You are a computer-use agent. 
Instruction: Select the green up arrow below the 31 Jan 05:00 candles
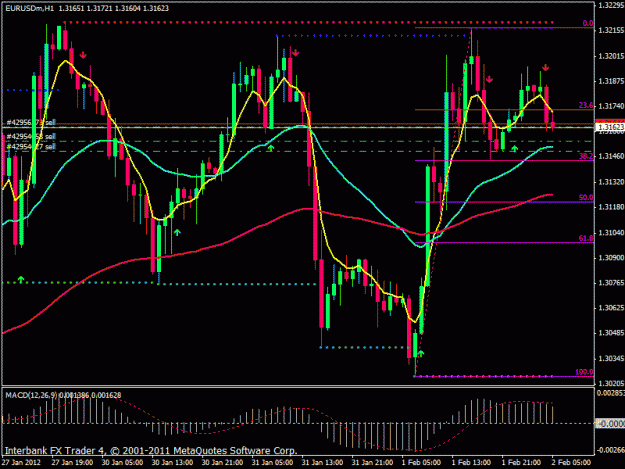coord(271,148)
